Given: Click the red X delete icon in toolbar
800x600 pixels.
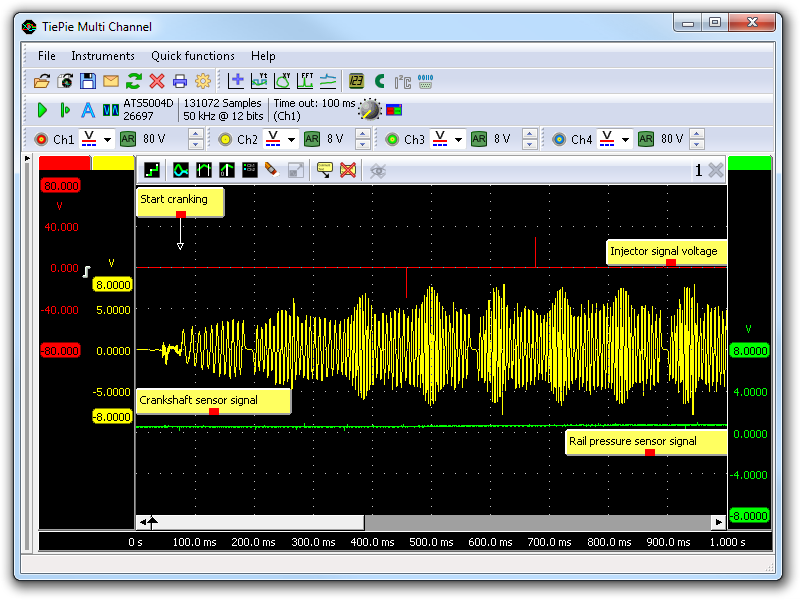Looking at the screenshot, I should pos(157,81).
